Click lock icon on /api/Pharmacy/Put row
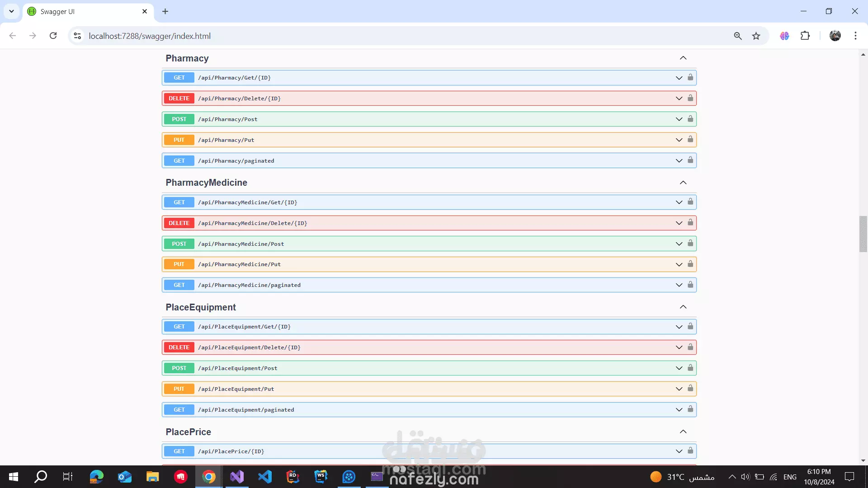This screenshot has width=868, height=488. (x=690, y=139)
